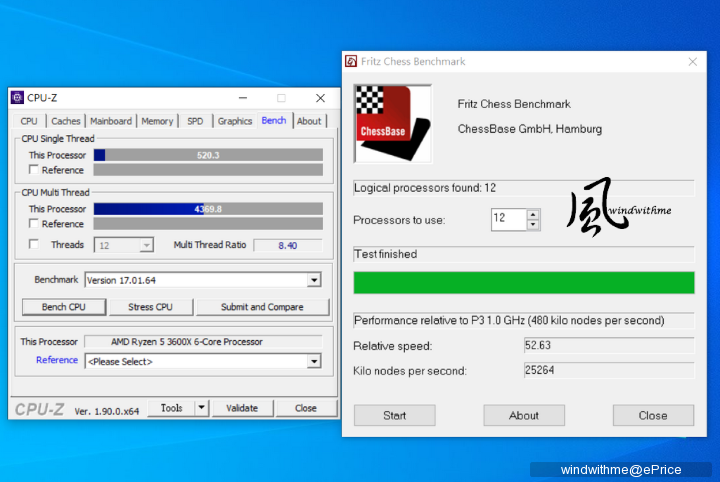Click the Reference link label in CPU-Z
This screenshot has width=720, height=482.
[x=57, y=360]
